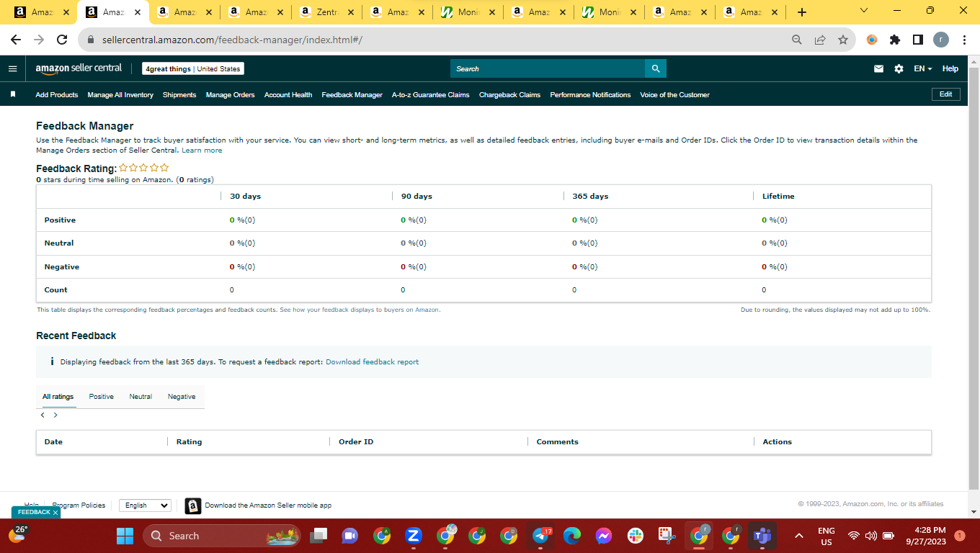The image size is (980, 553).
Task: Toggle the Chrome side panel icon
Action: point(917,40)
